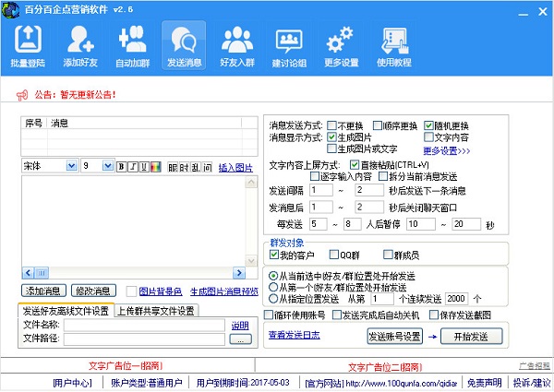
Task: Toggle the 生成图片 checkbox
Action: [331, 137]
